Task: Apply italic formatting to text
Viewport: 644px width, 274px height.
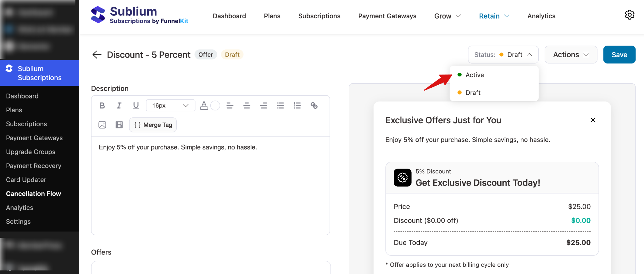Action: click(119, 106)
